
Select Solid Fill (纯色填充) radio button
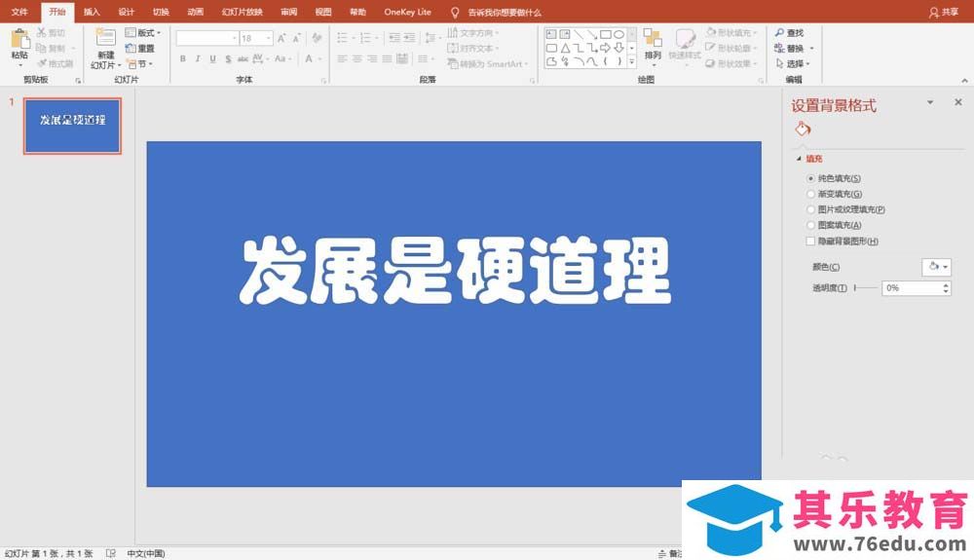810,179
